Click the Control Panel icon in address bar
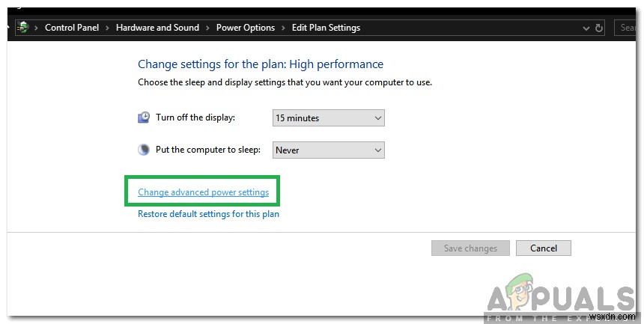Image resolution: width=644 pixels, height=324 pixels. pos(23,28)
